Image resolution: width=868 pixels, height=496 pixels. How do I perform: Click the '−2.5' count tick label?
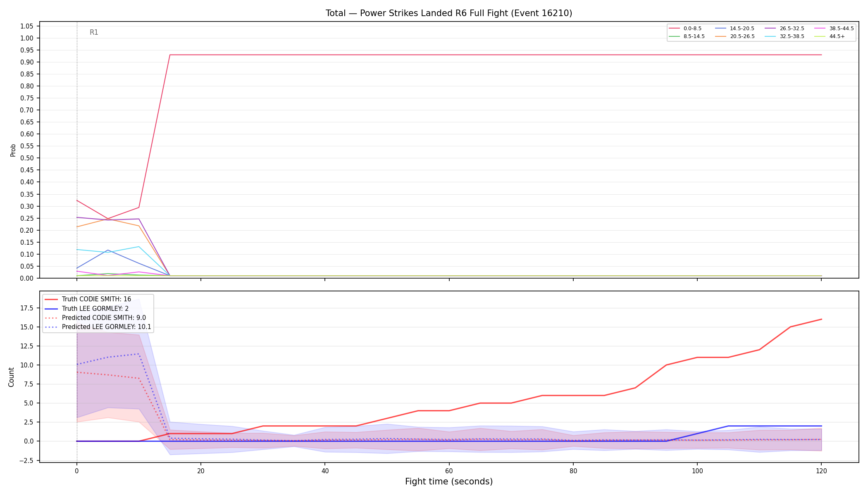pyautogui.click(x=26, y=460)
